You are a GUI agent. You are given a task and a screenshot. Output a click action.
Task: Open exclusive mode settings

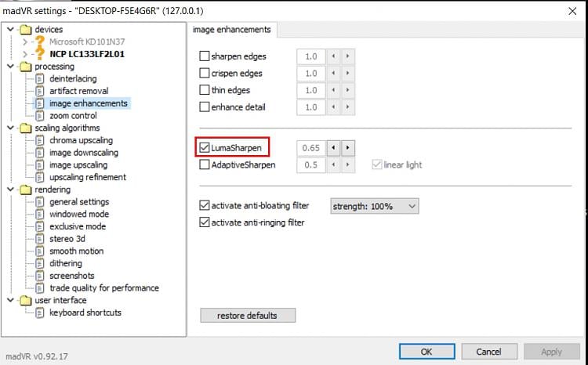click(78, 226)
